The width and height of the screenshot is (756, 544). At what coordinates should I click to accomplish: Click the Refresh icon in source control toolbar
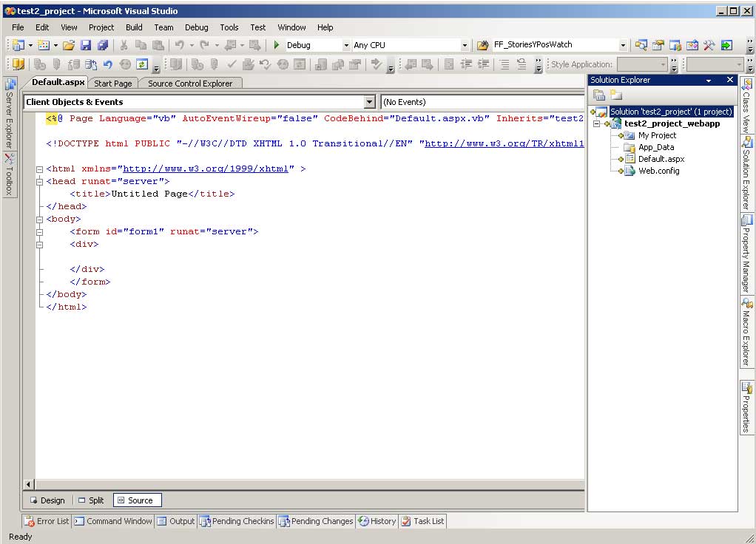coord(142,64)
